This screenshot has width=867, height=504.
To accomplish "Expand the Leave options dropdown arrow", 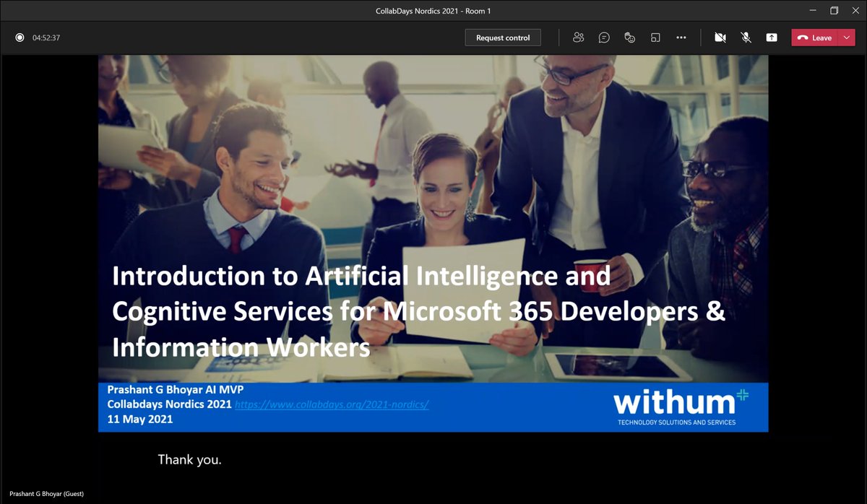I will point(847,38).
